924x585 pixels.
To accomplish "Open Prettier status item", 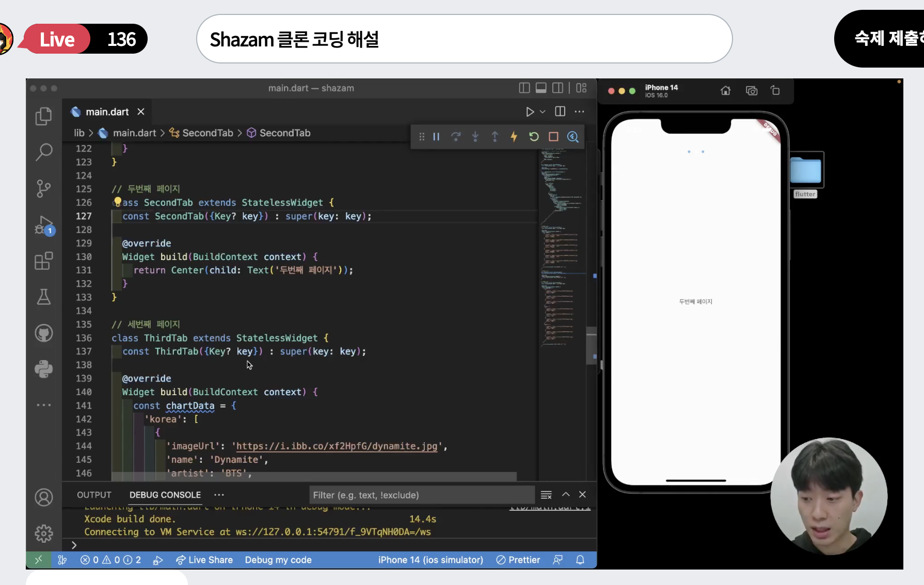I will click(518, 560).
